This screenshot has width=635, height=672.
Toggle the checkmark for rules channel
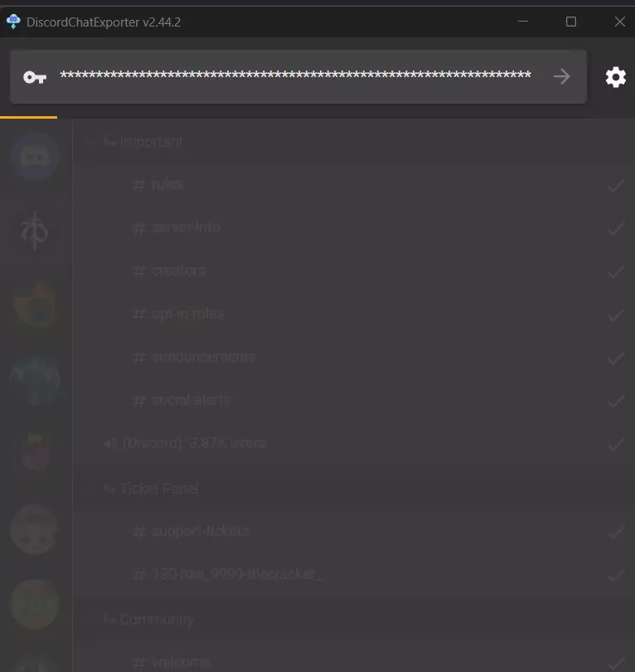click(615, 186)
